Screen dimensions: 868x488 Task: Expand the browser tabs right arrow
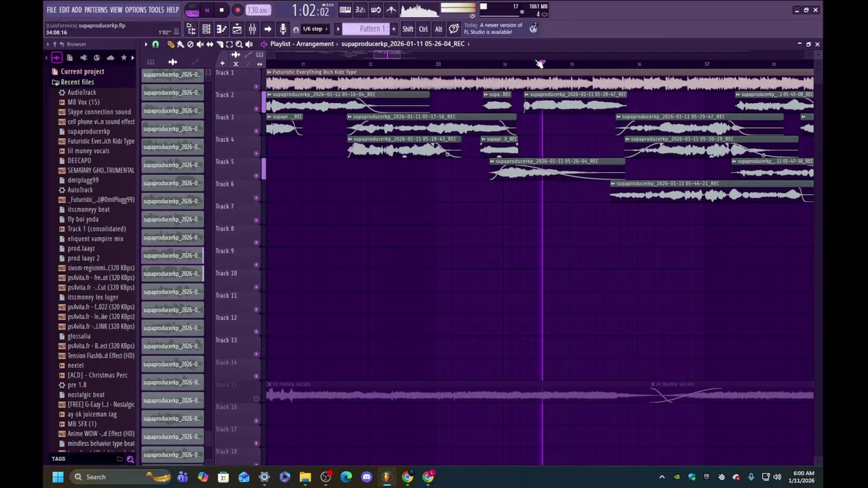tap(132, 58)
